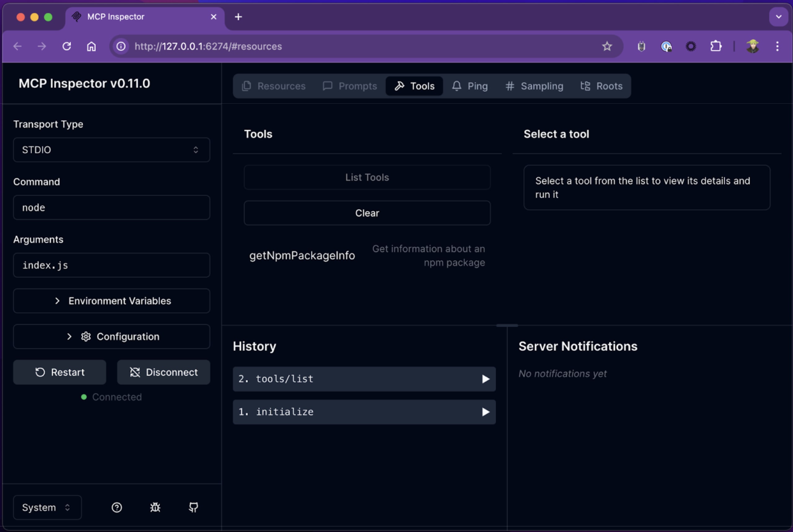Screen dimensions: 793x532
Task: Open the Resources tab
Action: click(274, 86)
